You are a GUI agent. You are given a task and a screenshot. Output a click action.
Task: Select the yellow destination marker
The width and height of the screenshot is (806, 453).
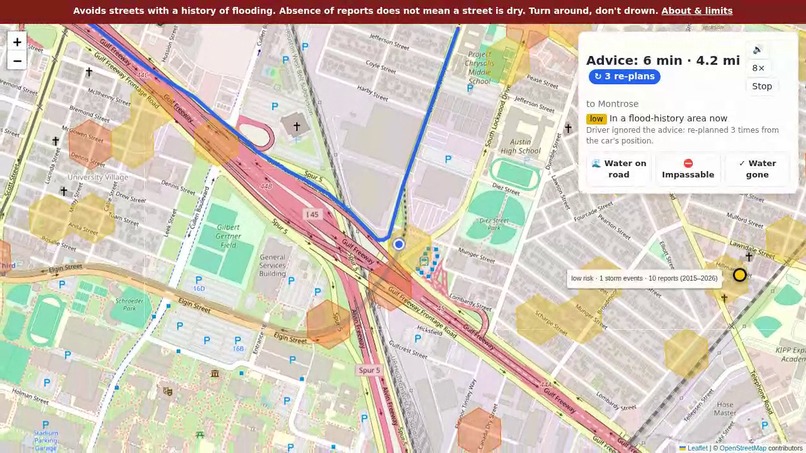tap(740, 275)
